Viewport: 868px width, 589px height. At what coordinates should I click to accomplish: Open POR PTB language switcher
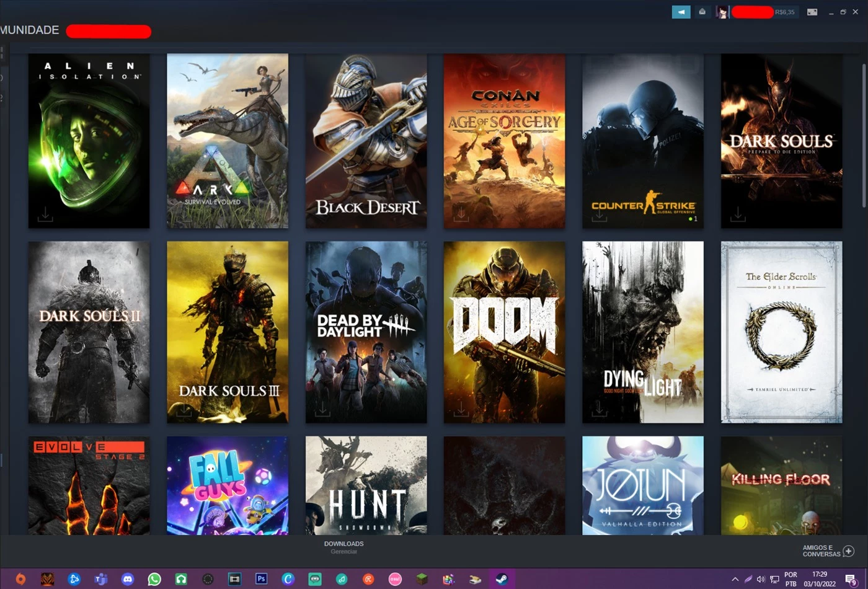click(x=790, y=579)
